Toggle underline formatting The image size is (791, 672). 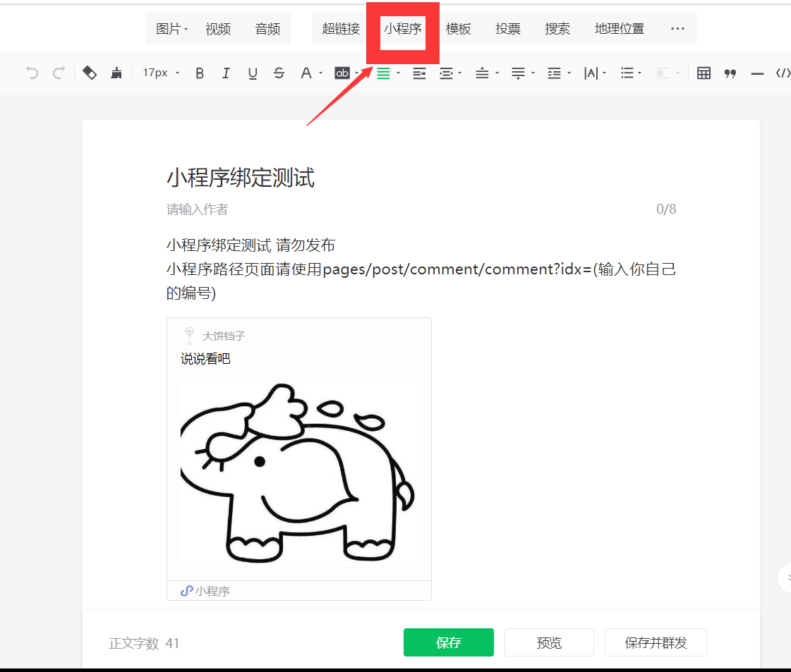(x=252, y=73)
